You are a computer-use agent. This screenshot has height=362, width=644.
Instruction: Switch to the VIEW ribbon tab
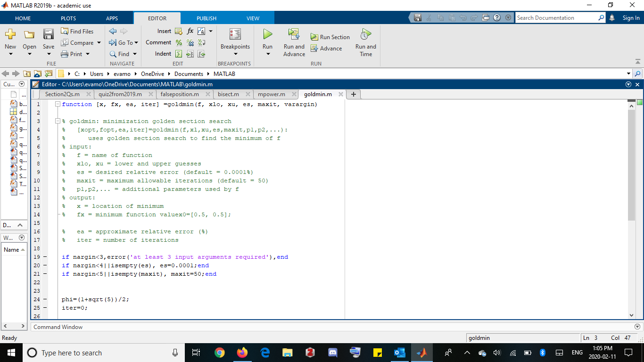click(253, 18)
